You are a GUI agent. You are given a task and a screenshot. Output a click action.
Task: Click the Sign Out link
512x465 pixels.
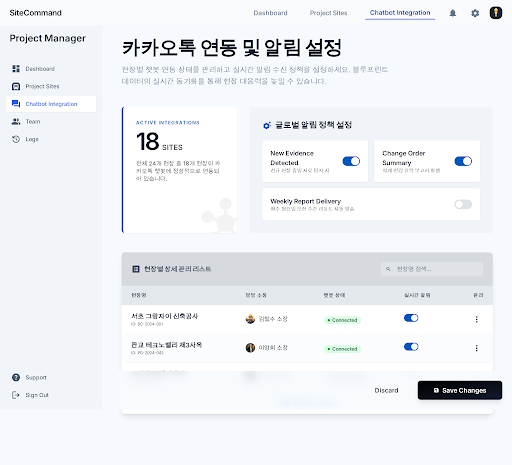[37, 395]
